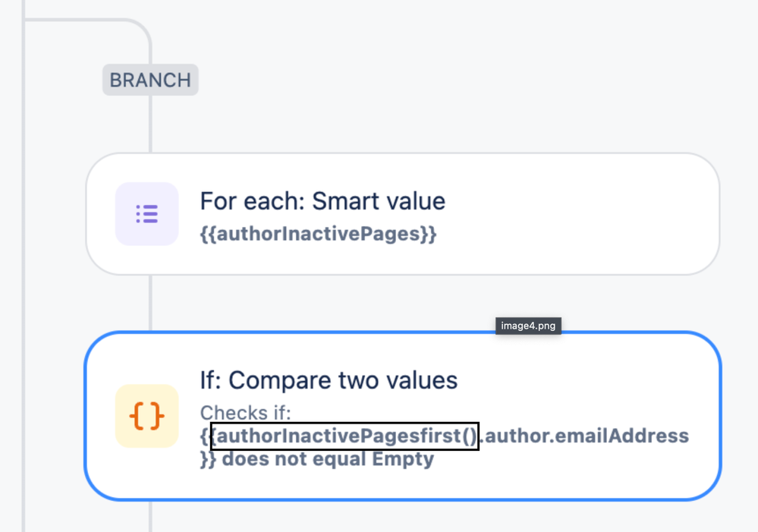Click the Checks if: label
758x532 pixels.
click(x=246, y=413)
